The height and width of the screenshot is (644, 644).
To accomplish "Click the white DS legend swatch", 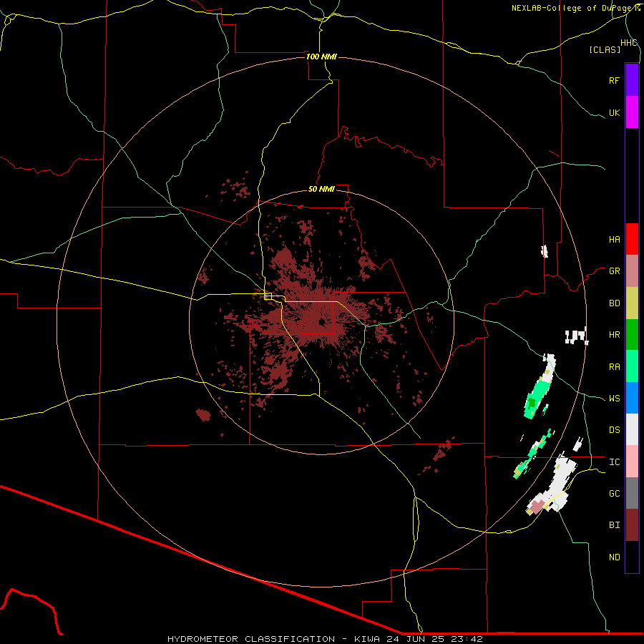I will pyautogui.click(x=632, y=429).
